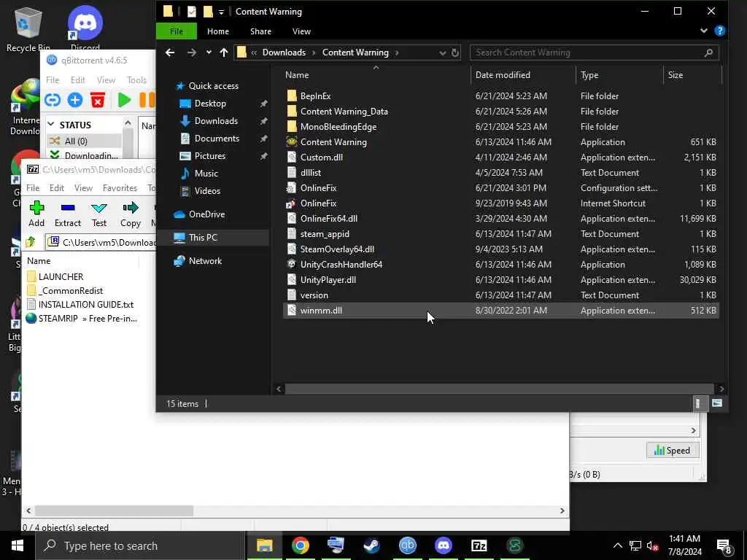Click qBittorrent add torrent file icon
The image size is (747, 560).
click(x=75, y=100)
